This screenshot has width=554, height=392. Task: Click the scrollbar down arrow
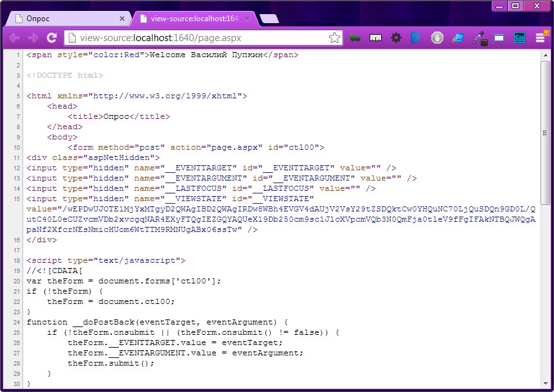coord(545,384)
